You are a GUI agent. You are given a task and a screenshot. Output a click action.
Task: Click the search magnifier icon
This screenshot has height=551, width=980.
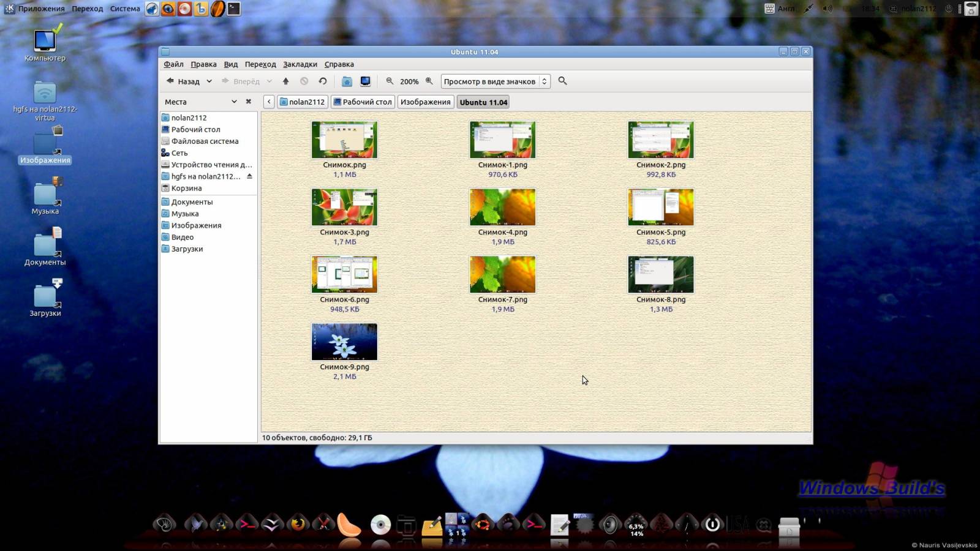coord(563,81)
